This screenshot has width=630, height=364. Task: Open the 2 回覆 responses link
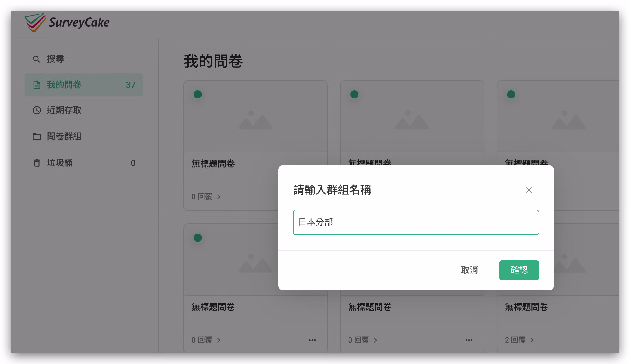pos(519,340)
